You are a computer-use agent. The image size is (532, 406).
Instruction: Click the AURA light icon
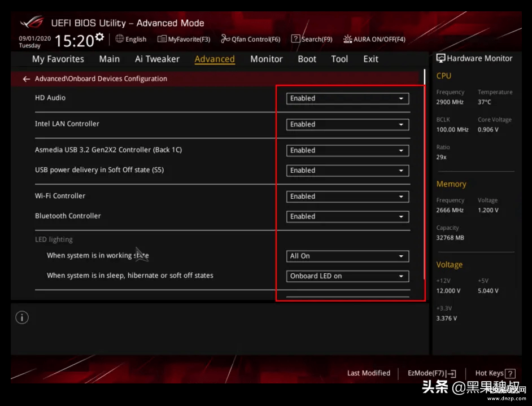coord(347,39)
